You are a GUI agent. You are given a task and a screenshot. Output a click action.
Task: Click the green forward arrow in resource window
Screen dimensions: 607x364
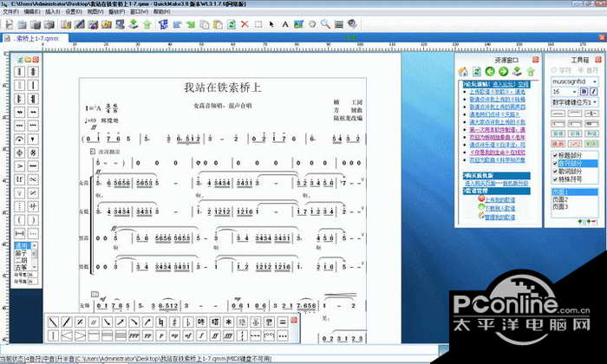[x=503, y=72]
